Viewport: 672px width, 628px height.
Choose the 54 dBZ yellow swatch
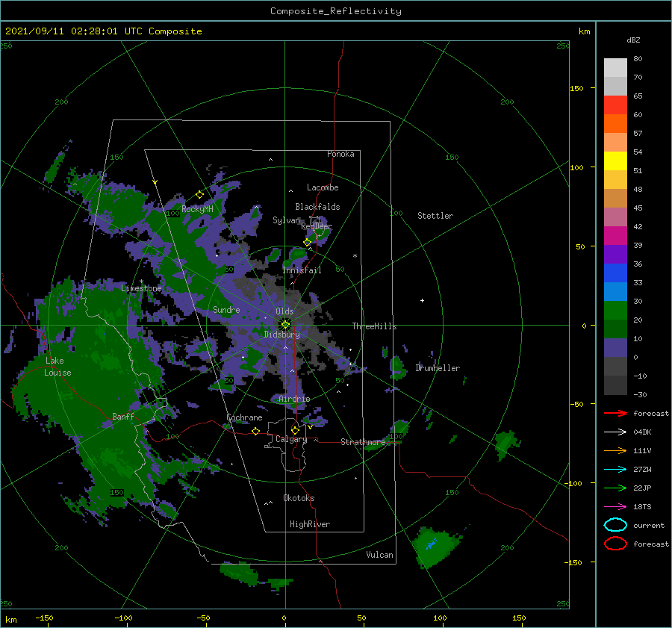point(615,161)
